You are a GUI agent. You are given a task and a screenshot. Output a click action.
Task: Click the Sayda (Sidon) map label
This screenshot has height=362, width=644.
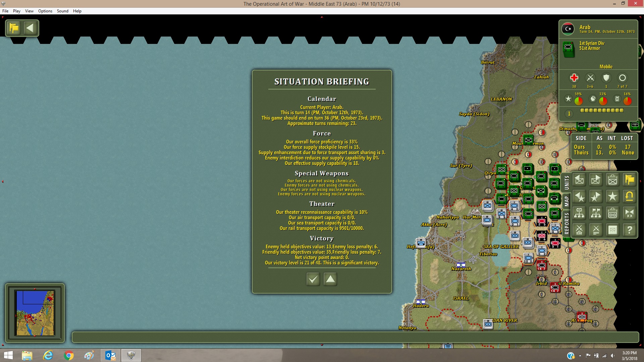coord(474,114)
